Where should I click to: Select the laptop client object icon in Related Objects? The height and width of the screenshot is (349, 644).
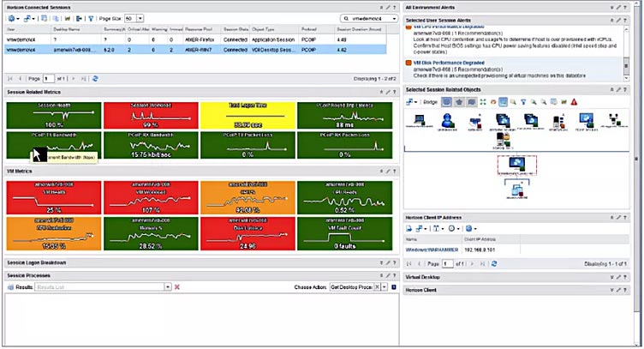coord(419,120)
